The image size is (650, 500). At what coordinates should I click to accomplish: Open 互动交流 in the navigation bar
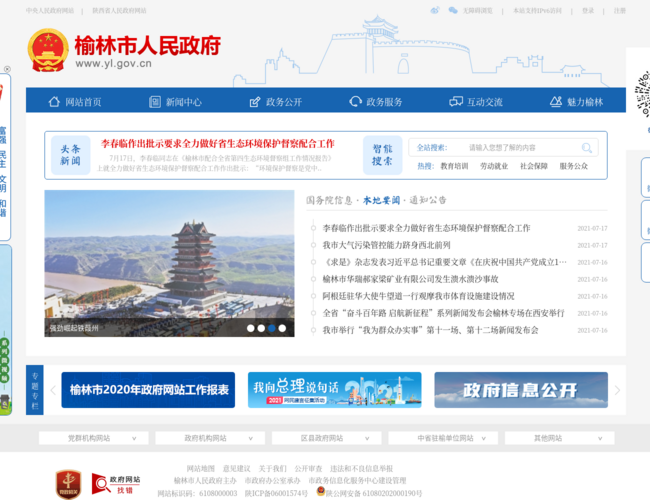(485, 102)
